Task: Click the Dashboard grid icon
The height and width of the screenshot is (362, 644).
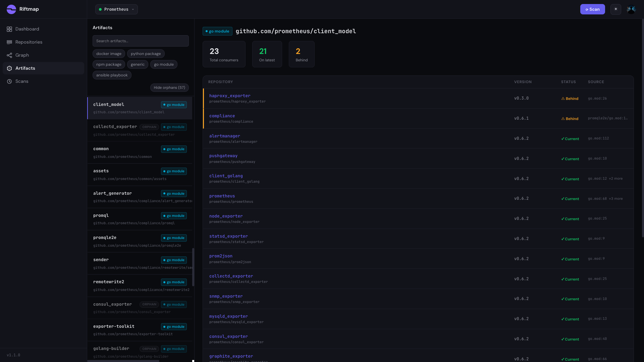Action: click(9, 29)
